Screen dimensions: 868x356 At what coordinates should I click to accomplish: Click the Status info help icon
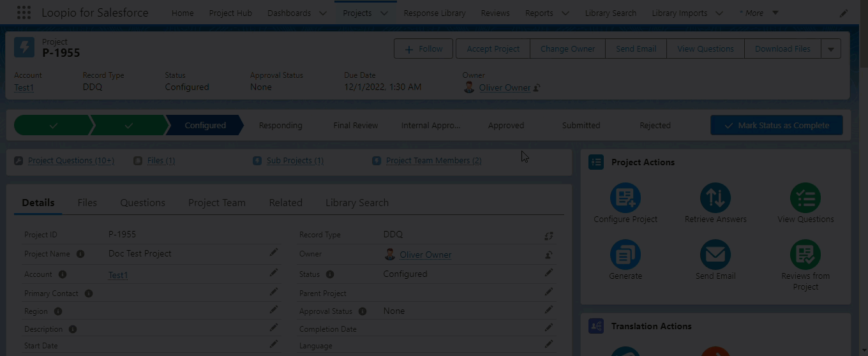coord(330,274)
